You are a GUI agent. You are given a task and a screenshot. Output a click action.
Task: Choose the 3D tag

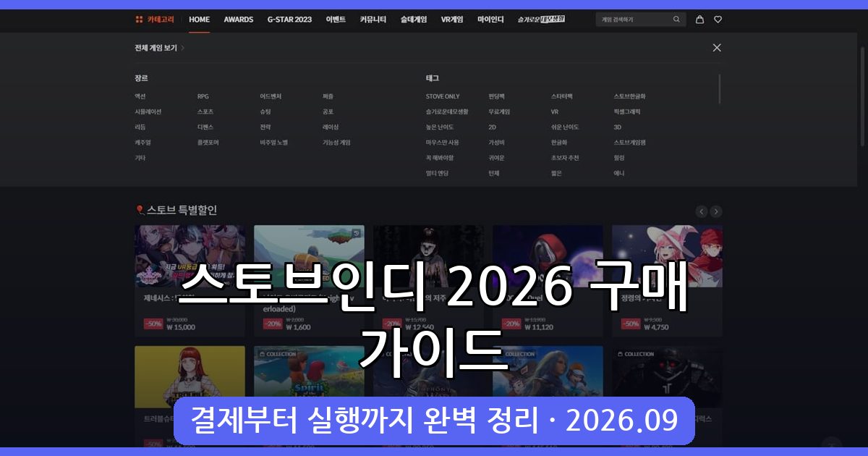[x=618, y=127]
